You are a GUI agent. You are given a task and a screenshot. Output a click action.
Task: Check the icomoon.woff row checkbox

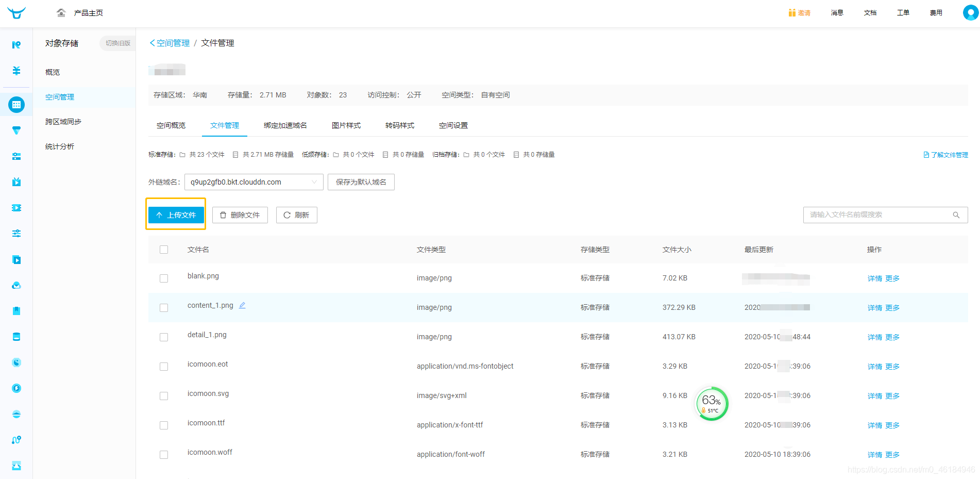pos(164,455)
